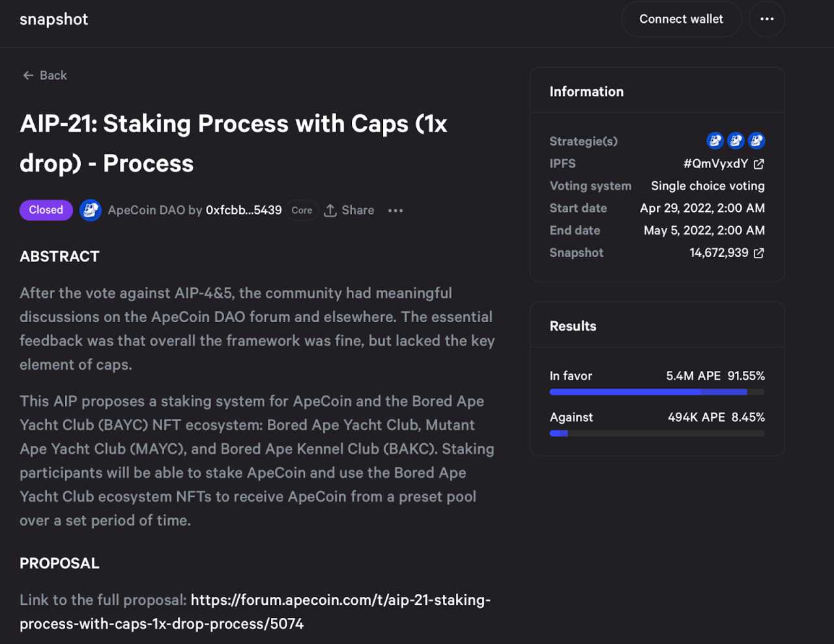The image size is (834, 644).
Task: Click the 'In favor' results progress bar
Action: (x=656, y=392)
